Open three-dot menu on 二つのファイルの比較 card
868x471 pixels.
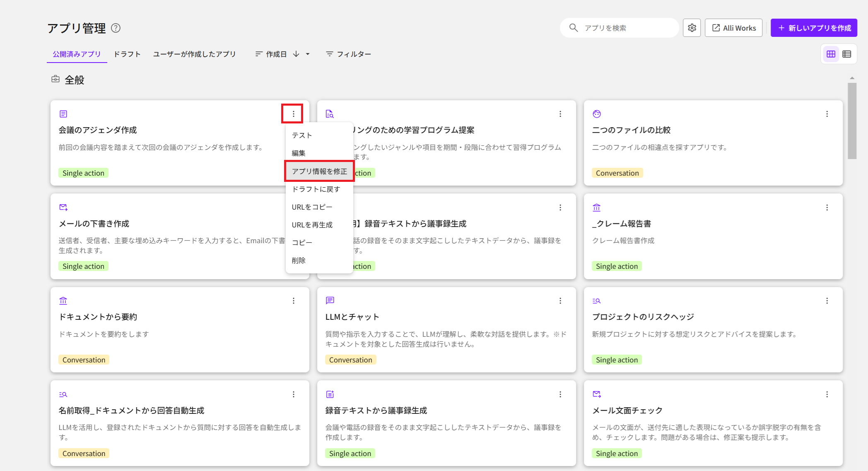pyautogui.click(x=827, y=114)
